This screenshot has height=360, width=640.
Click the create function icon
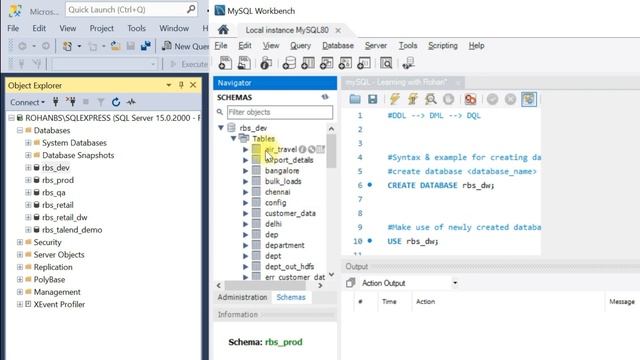(364, 63)
